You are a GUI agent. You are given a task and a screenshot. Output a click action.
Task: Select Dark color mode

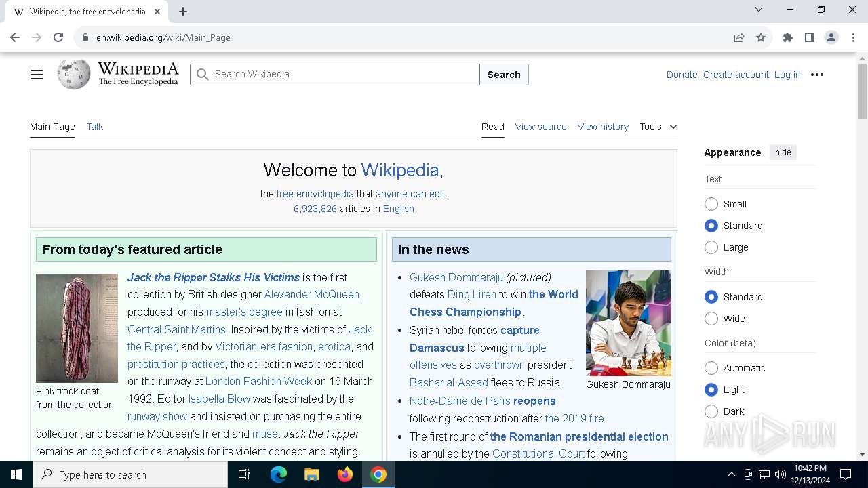[711, 411]
